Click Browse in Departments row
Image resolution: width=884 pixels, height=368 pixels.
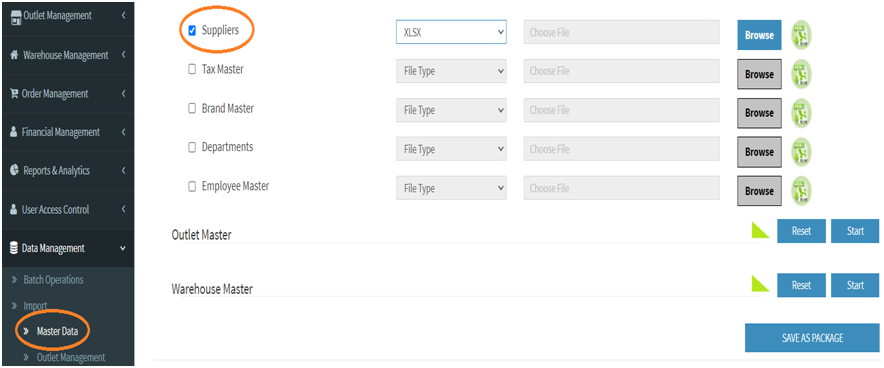pyautogui.click(x=759, y=152)
